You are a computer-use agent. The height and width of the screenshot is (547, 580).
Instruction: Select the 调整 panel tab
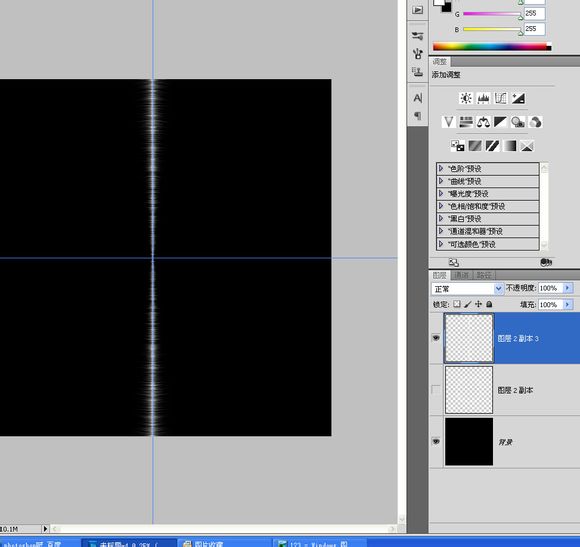click(x=440, y=62)
